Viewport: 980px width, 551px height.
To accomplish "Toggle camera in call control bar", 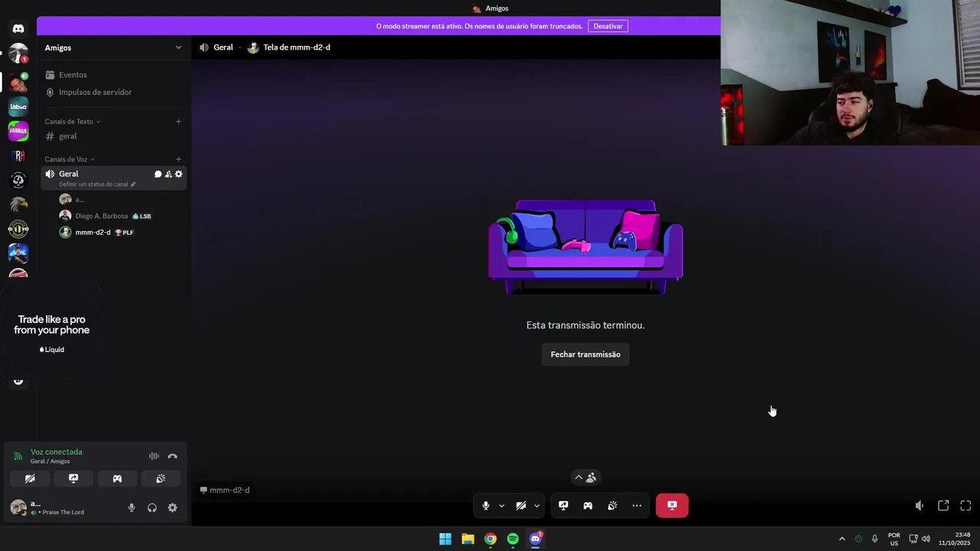I will (x=521, y=506).
